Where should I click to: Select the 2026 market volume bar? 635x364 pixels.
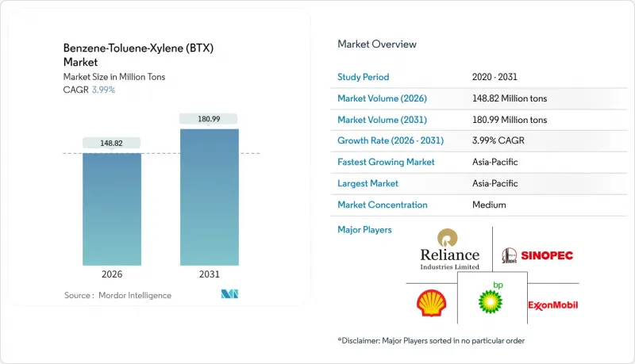(x=112, y=209)
